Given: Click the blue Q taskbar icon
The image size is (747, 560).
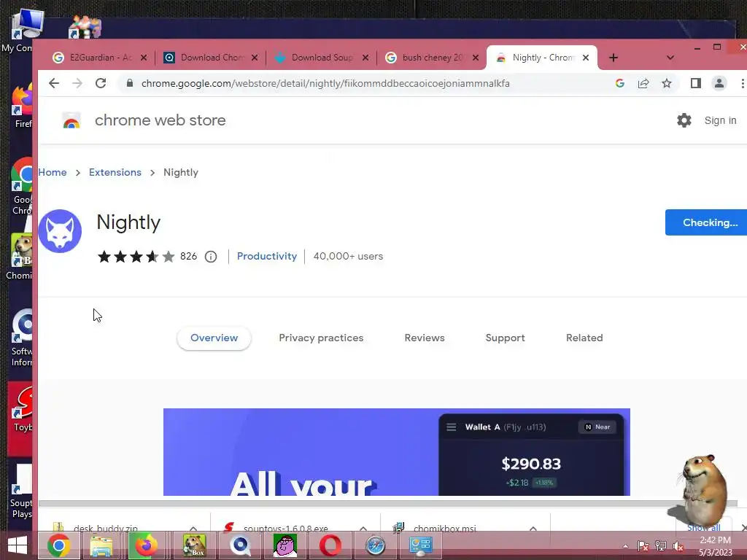Looking at the screenshot, I should point(240,545).
